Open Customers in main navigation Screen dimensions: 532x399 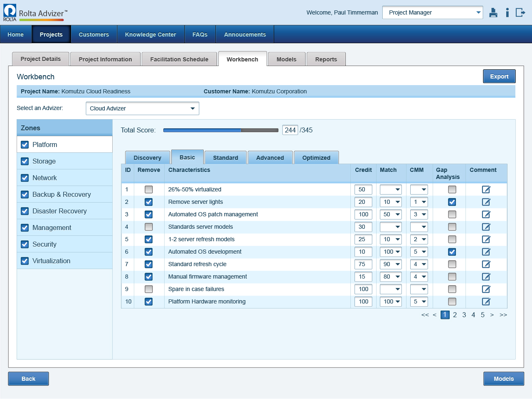(94, 34)
